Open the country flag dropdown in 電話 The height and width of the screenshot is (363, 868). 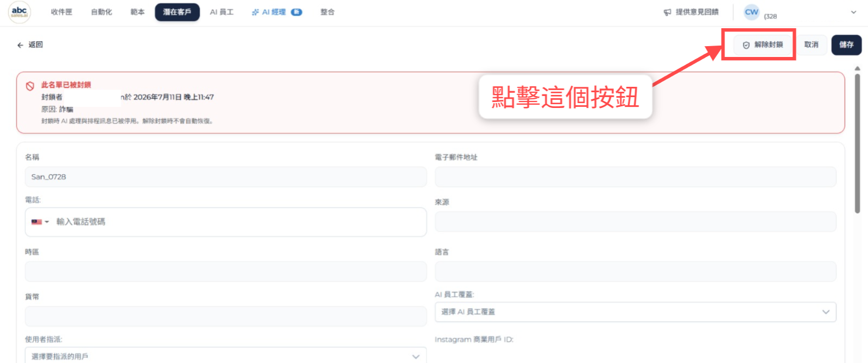tap(40, 222)
